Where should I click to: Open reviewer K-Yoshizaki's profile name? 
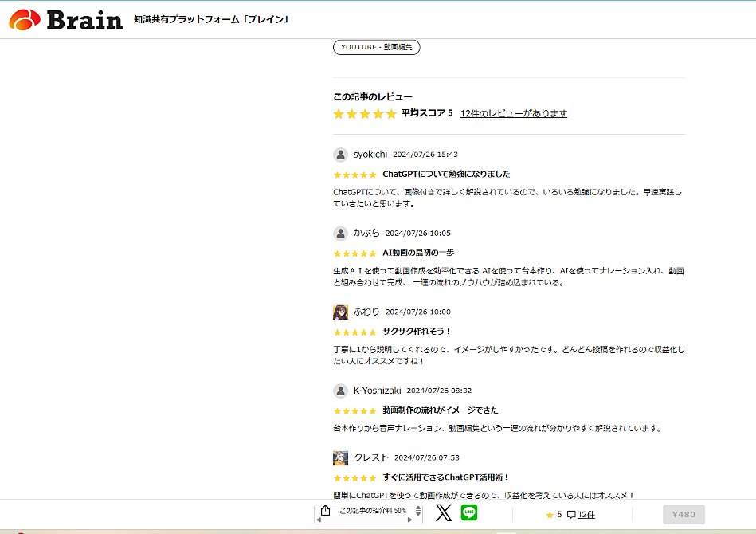click(377, 391)
